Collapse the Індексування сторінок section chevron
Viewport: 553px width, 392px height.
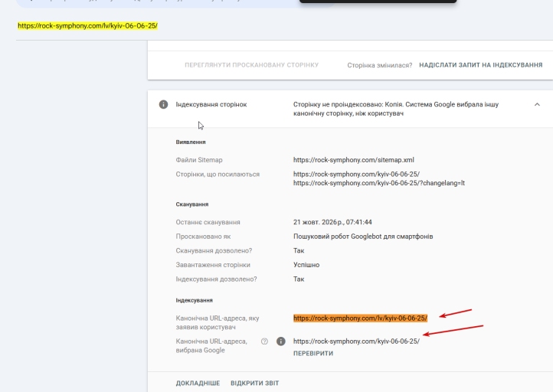[x=537, y=104]
